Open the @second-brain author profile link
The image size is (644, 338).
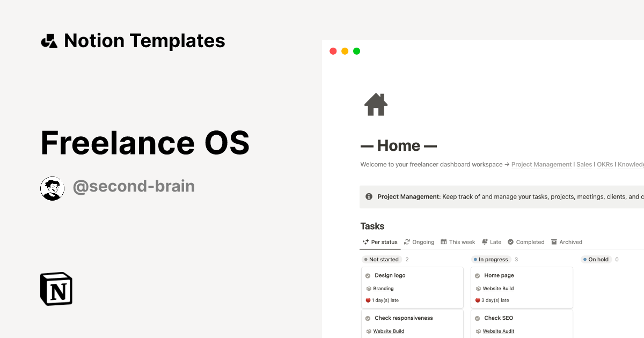coord(134,187)
